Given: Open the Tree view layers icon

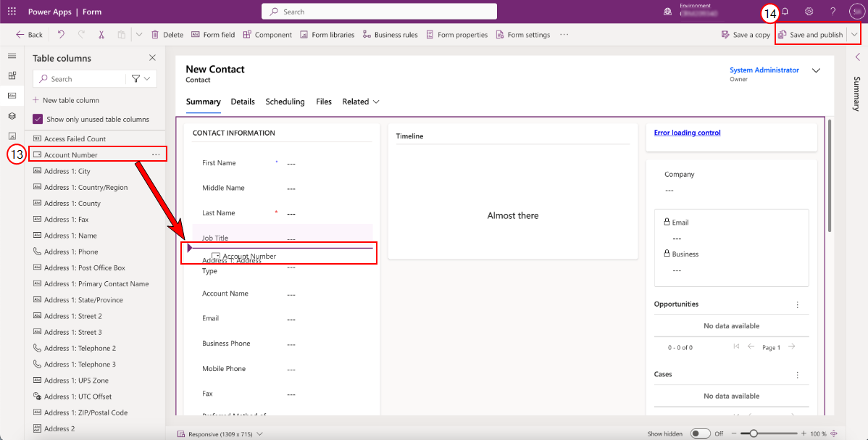Looking at the screenshot, I should click(12, 116).
